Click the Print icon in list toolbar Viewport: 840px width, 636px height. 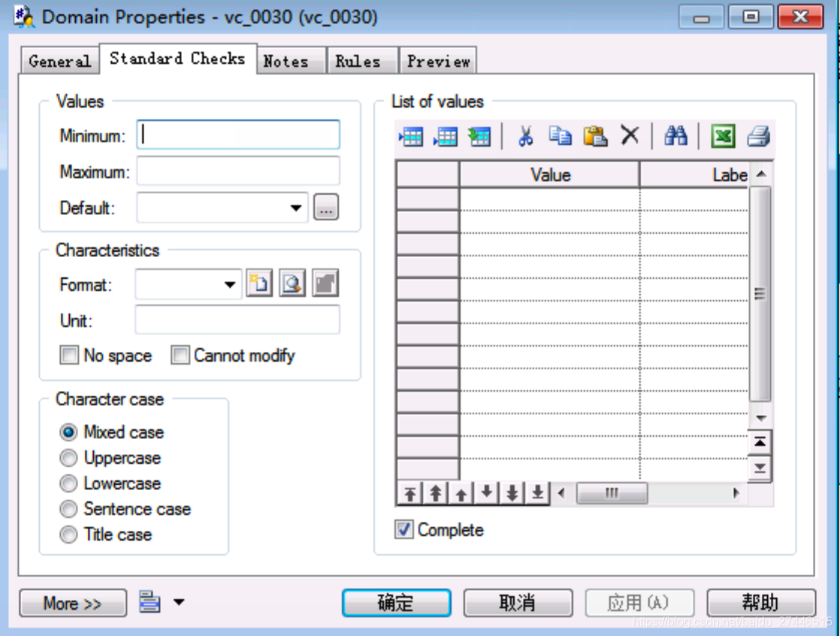(x=759, y=136)
